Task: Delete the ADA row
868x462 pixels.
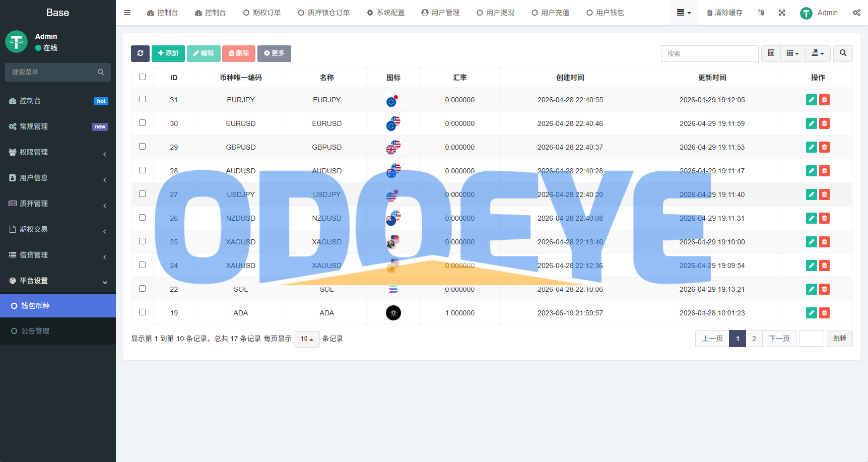Action: tap(824, 313)
